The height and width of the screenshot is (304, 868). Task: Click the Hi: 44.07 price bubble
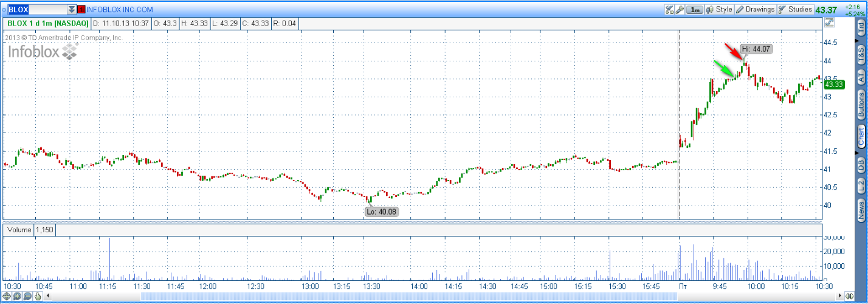757,49
